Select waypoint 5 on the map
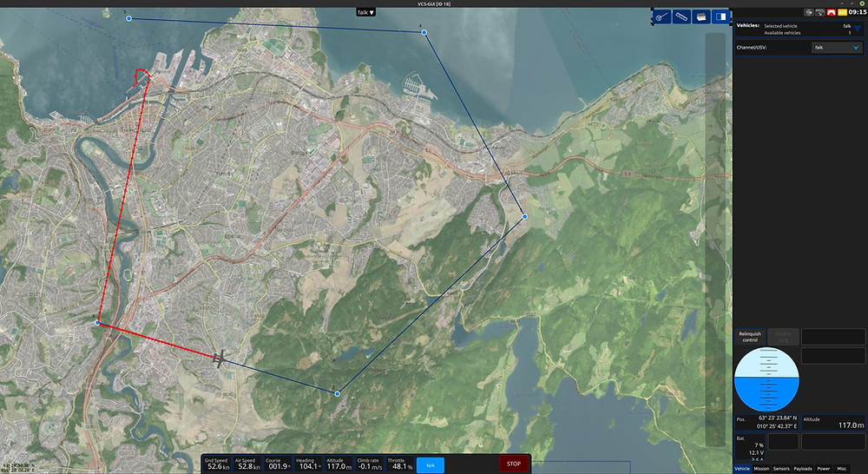 (x=129, y=18)
